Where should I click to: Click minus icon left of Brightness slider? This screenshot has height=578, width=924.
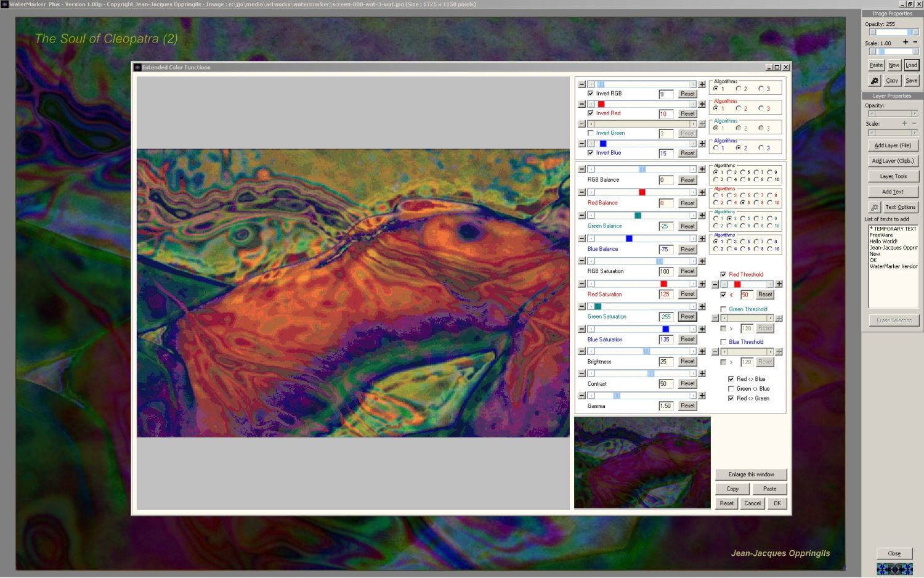582,351
